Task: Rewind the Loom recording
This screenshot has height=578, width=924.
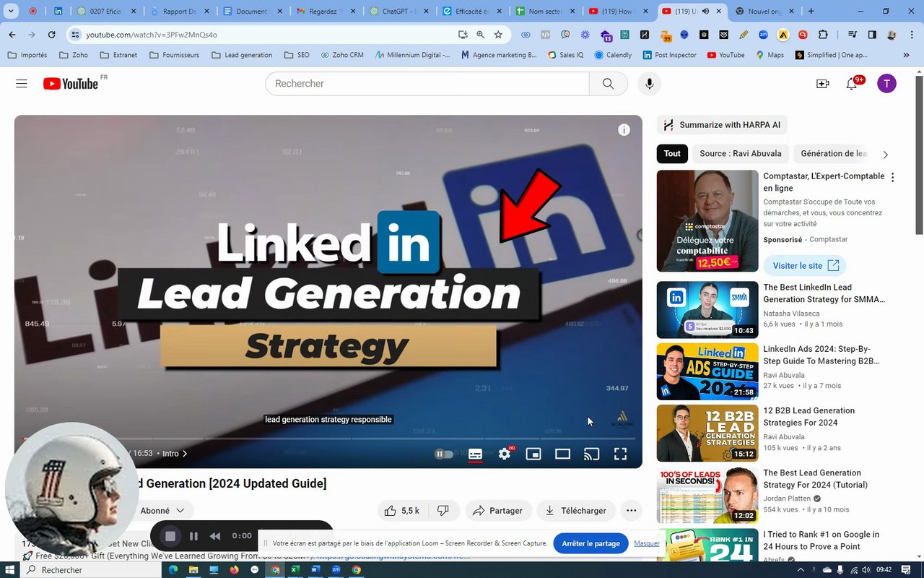Action: (214, 536)
